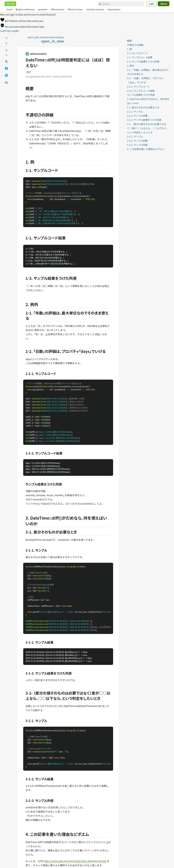The height and width of the screenshot is (868, 174).
Task: Like the article with the heart icon
Action: 6,38
